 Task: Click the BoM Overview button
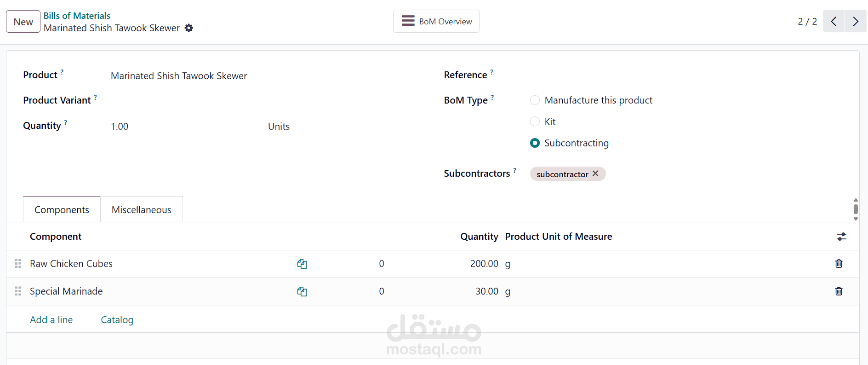tap(436, 22)
